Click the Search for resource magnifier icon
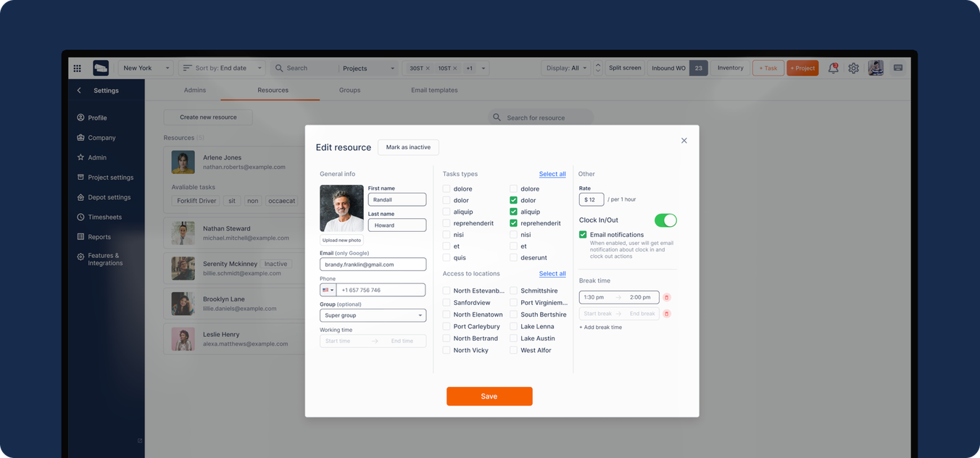The width and height of the screenshot is (980, 458). pos(497,117)
